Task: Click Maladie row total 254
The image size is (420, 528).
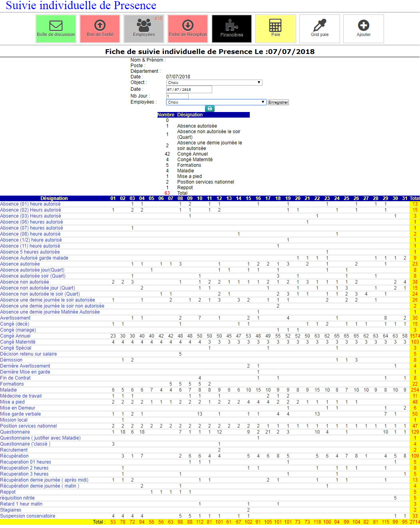Action: (x=415, y=390)
